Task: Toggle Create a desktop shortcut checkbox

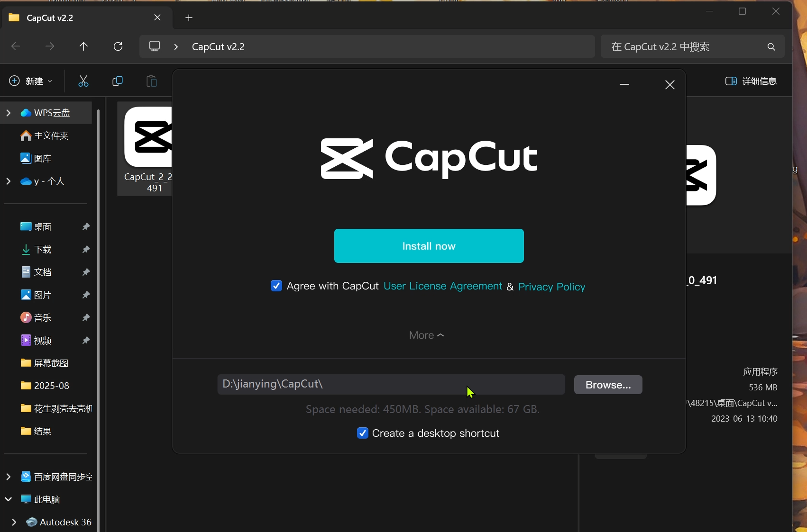Action: (362, 433)
